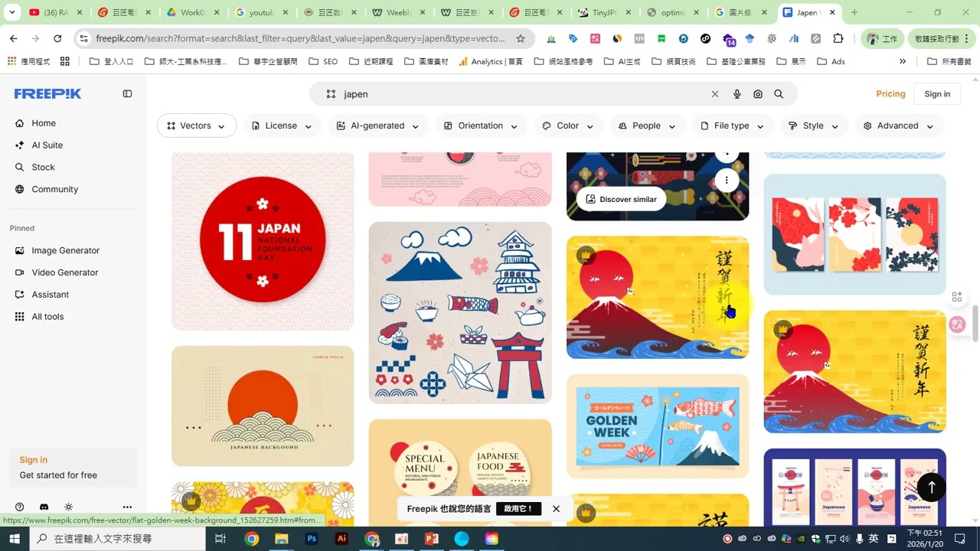This screenshot has height=551, width=980.
Task: Bookmark this page with the star icon
Action: tap(521, 38)
